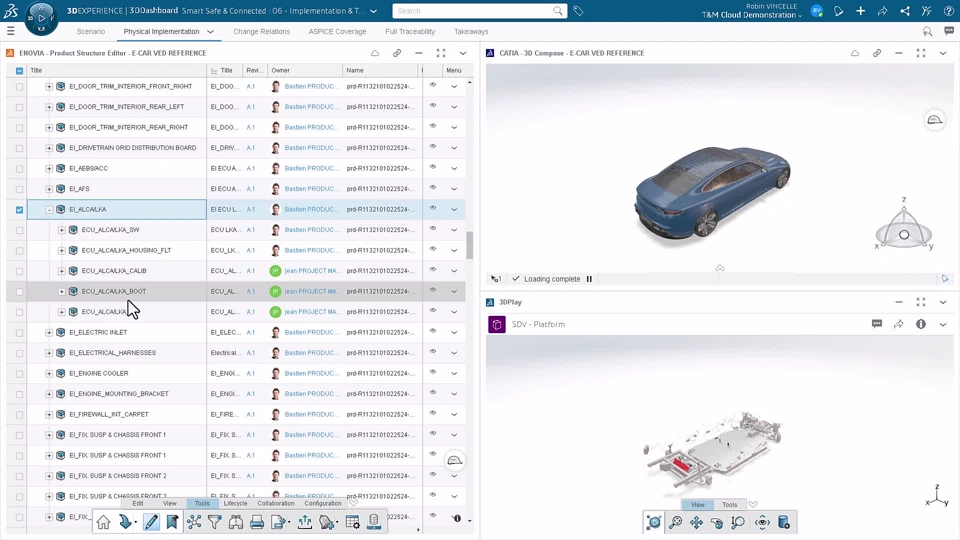Click the database settings icon in 3DPlay toolbar
The image size is (960, 540).
click(783, 522)
